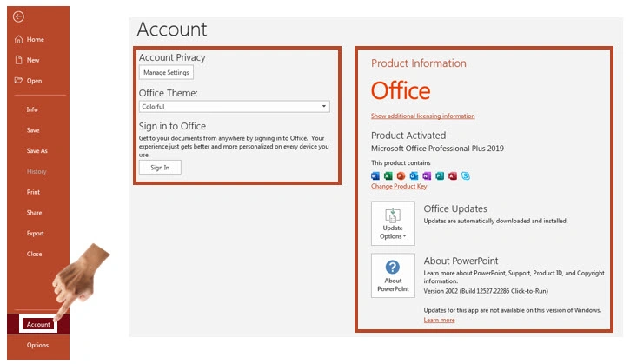
Task: Click the Sign In button
Action: pyautogui.click(x=160, y=167)
